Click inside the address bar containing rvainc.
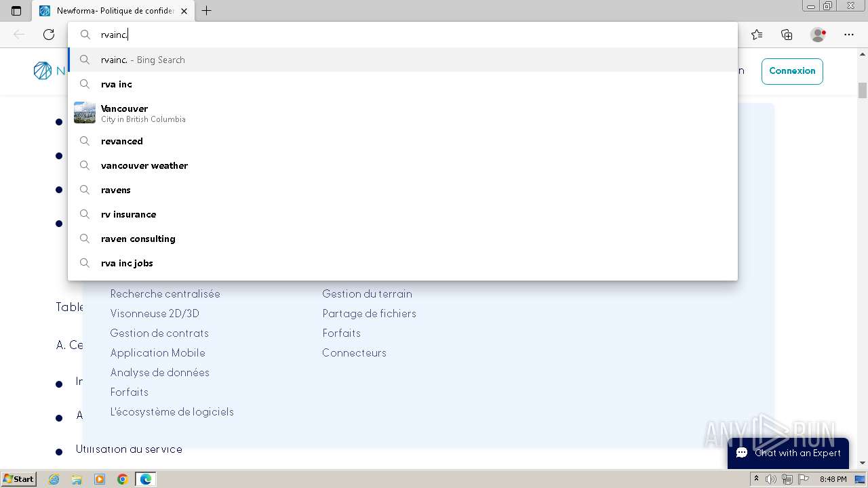The width and height of the screenshot is (868, 488). click(x=403, y=35)
